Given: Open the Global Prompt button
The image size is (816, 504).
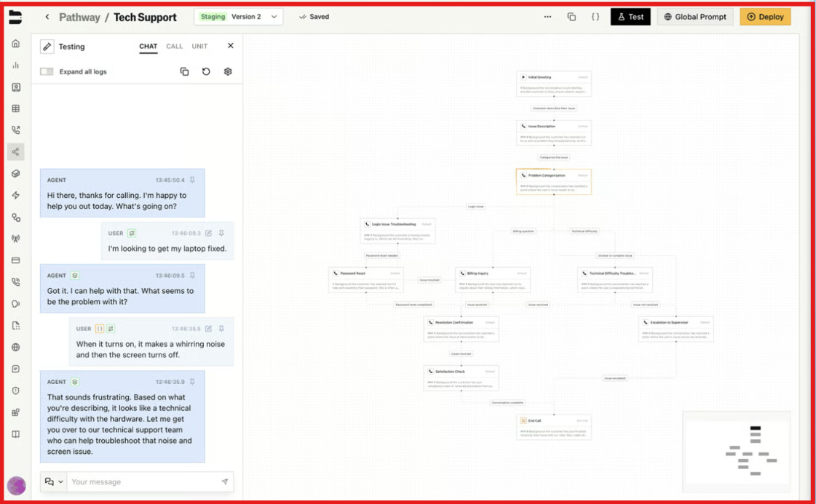Looking at the screenshot, I should coord(695,17).
